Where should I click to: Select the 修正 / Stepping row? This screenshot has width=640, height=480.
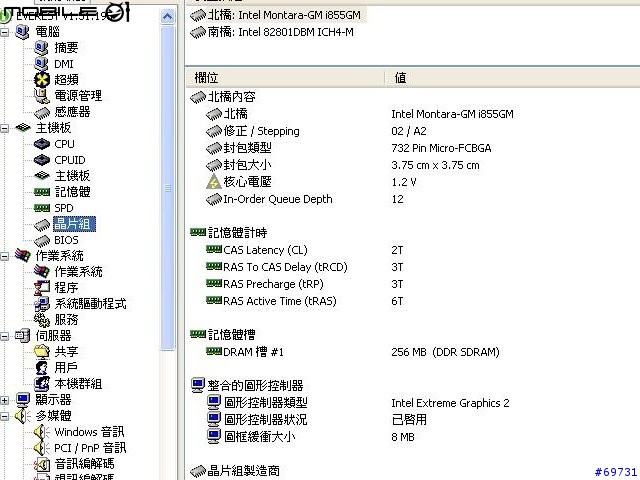point(412,131)
